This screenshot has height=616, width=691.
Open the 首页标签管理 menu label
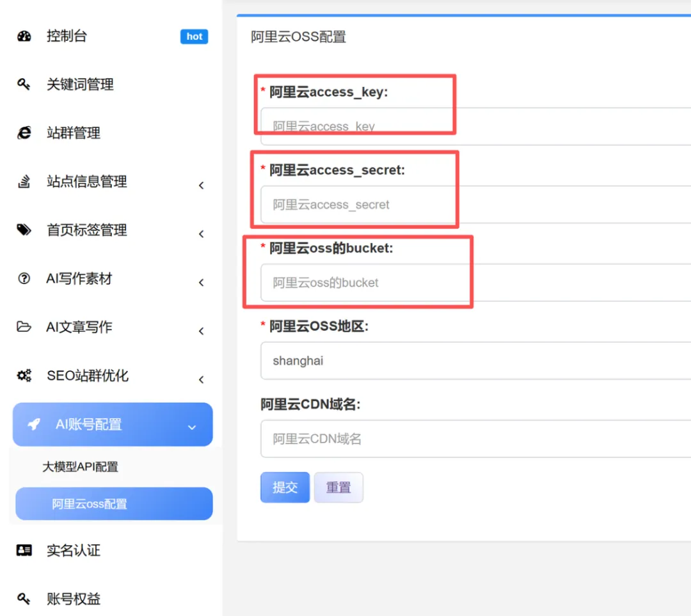pyautogui.click(x=87, y=230)
